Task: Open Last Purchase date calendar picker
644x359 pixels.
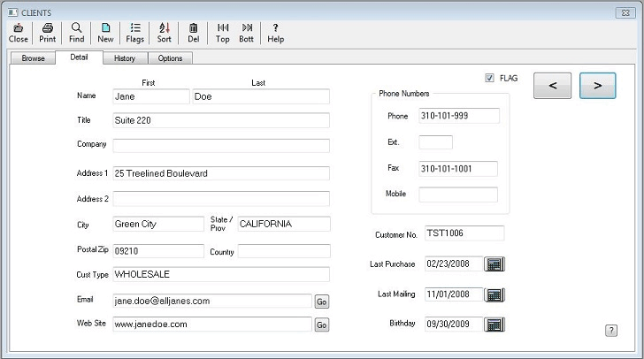Action: coord(495,264)
